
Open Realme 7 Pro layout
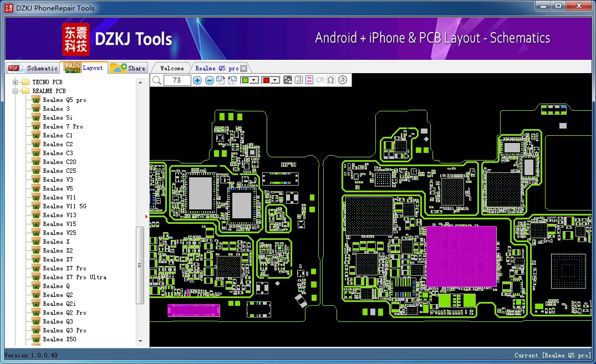tap(63, 126)
